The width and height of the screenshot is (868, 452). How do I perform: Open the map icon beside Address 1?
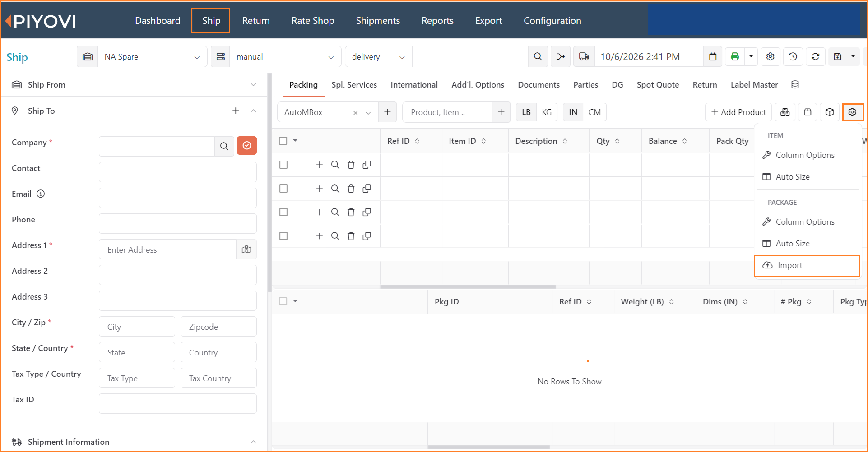[x=246, y=249]
